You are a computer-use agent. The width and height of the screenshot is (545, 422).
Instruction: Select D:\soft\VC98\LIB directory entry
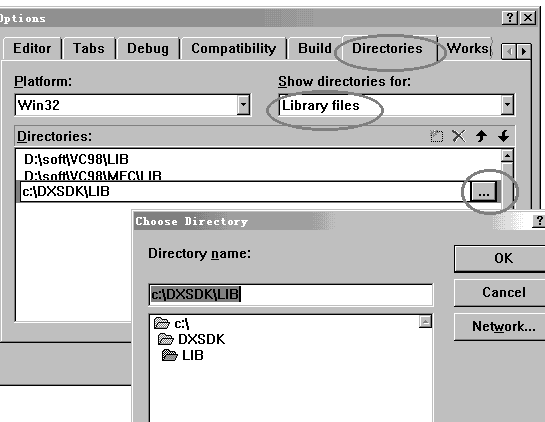[76, 160]
